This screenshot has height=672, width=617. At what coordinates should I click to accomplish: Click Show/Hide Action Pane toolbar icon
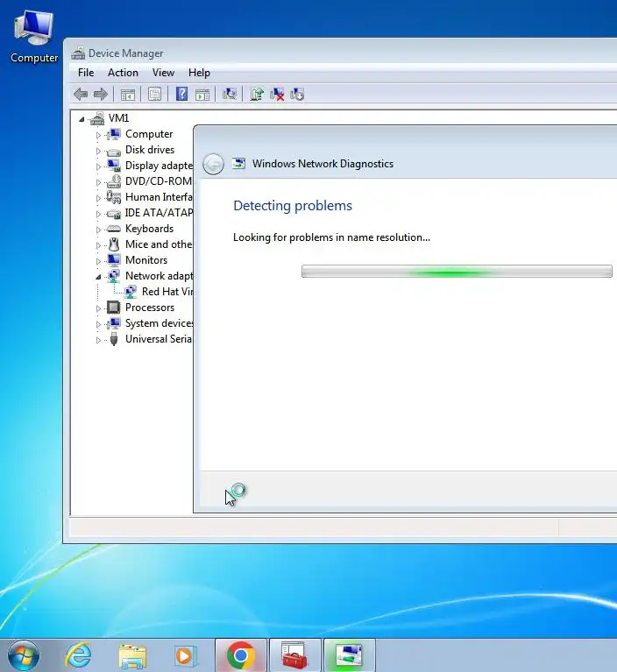pos(202,95)
